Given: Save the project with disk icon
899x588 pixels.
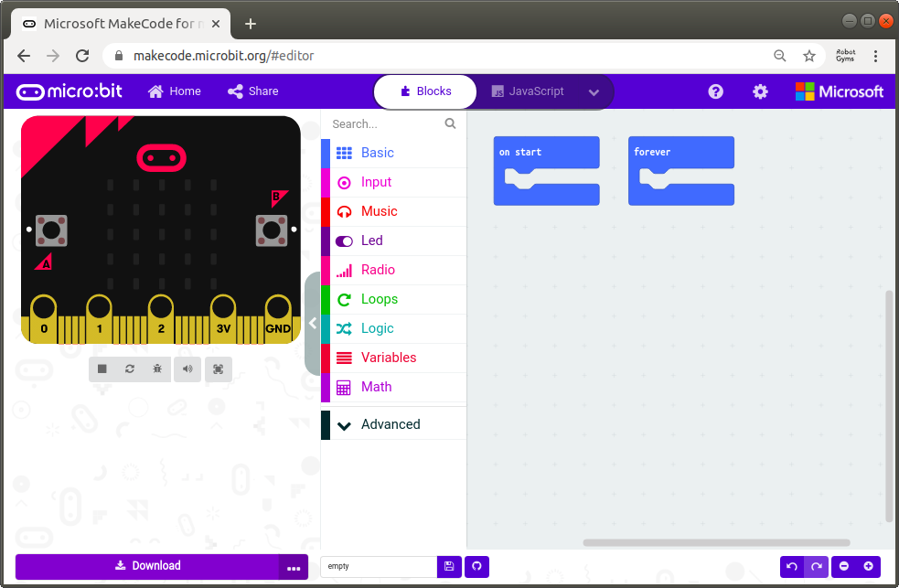Looking at the screenshot, I should point(450,567).
